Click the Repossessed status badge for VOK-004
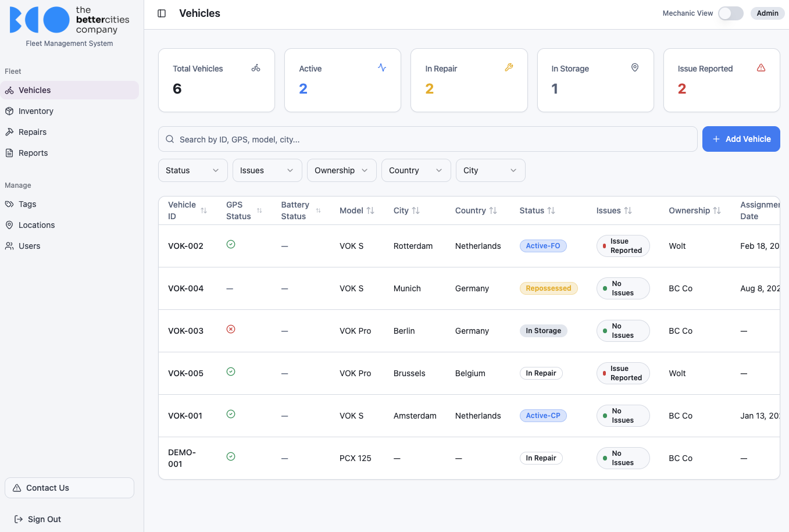789x532 pixels. pyautogui.click(x=548, y=288)
